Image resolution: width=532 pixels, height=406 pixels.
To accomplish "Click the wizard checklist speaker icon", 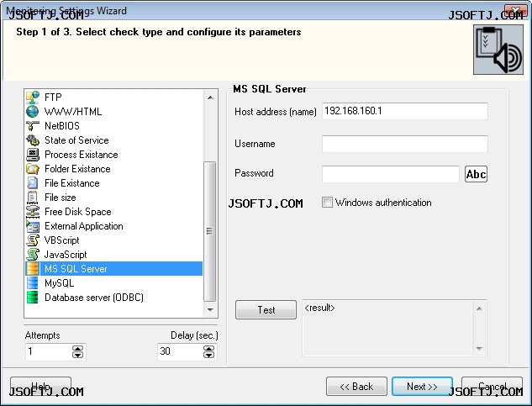I will (498, 50).
